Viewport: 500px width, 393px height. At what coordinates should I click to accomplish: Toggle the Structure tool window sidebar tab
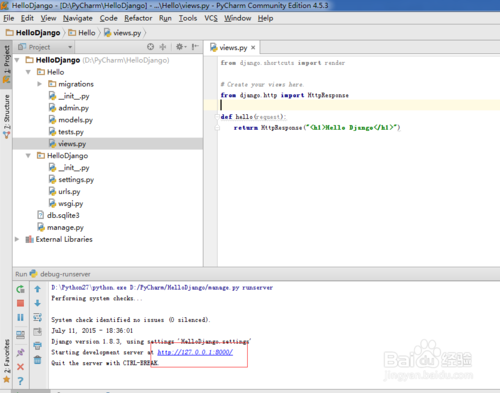[x=6, y=116]
